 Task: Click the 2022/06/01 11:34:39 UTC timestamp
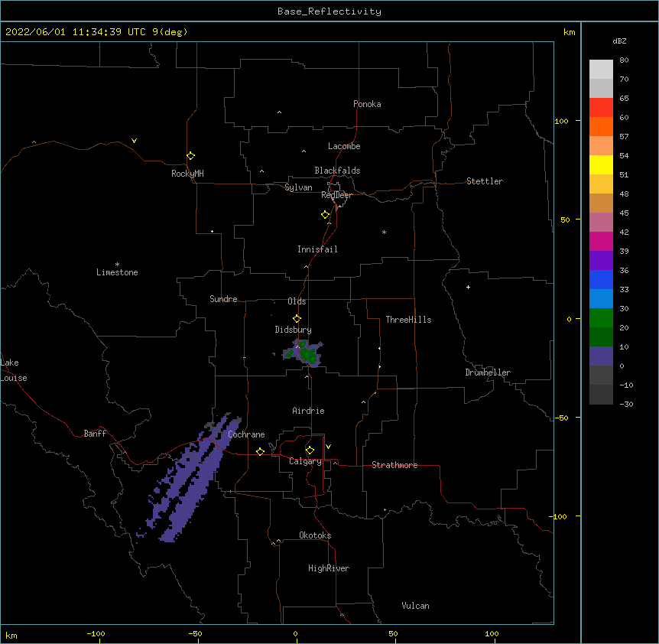coord(75,32)
